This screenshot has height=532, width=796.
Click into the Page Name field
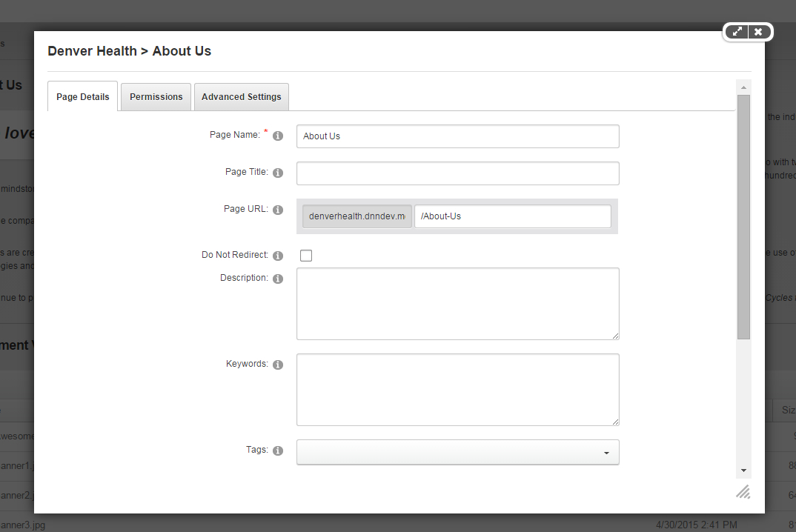click(458, 136)
